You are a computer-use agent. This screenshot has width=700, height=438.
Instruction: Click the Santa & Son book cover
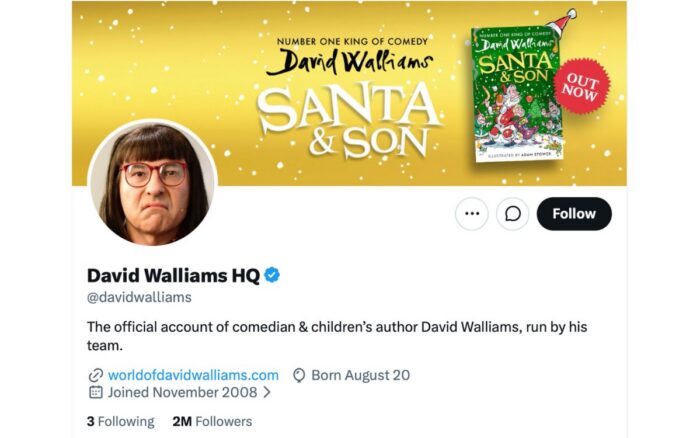(516, 94)
